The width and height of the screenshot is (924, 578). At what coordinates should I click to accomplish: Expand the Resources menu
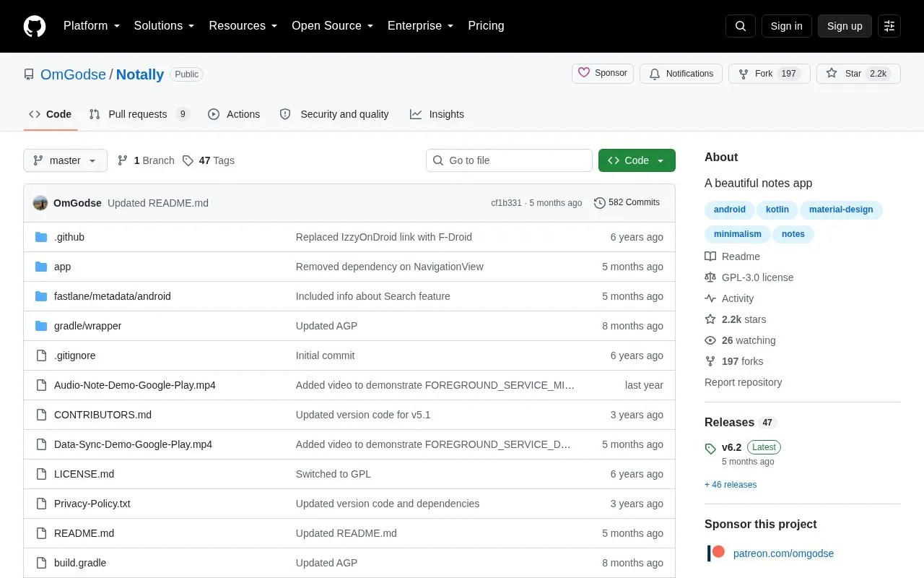[243, 26]
